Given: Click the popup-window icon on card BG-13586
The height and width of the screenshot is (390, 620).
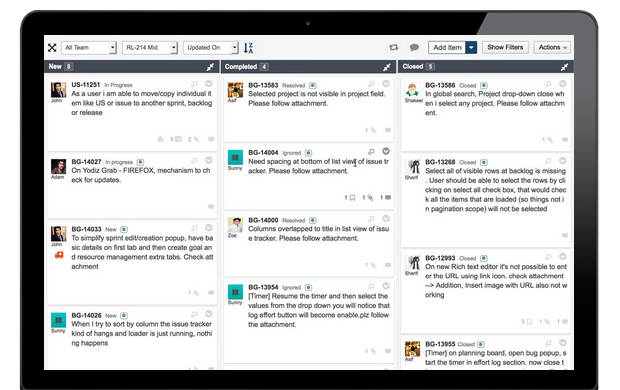Looking at the screenshot, I should point(548,84).
